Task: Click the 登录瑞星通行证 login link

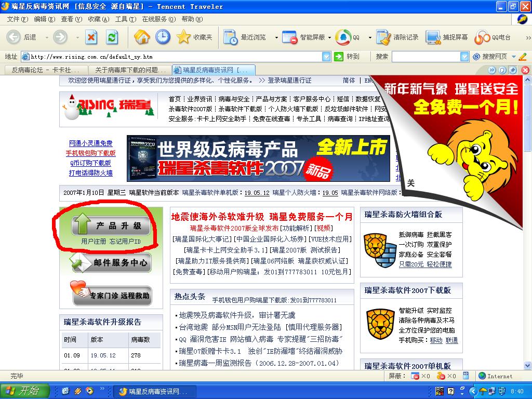Action: [289, 81]
